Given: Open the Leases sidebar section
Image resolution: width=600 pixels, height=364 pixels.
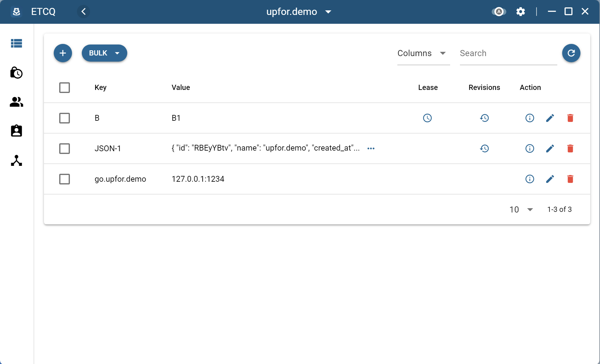Looking at the screenshot, I should click(16, 73).
